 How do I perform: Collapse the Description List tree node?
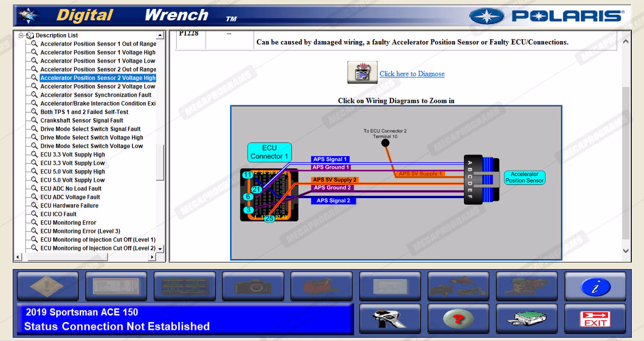point(21,35)
